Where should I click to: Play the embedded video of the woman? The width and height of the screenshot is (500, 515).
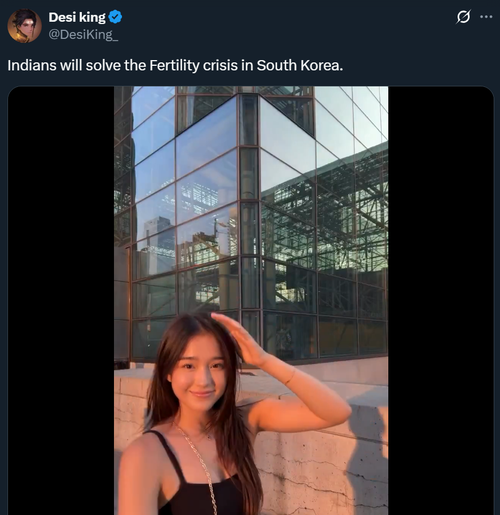(x=251, y=300)
